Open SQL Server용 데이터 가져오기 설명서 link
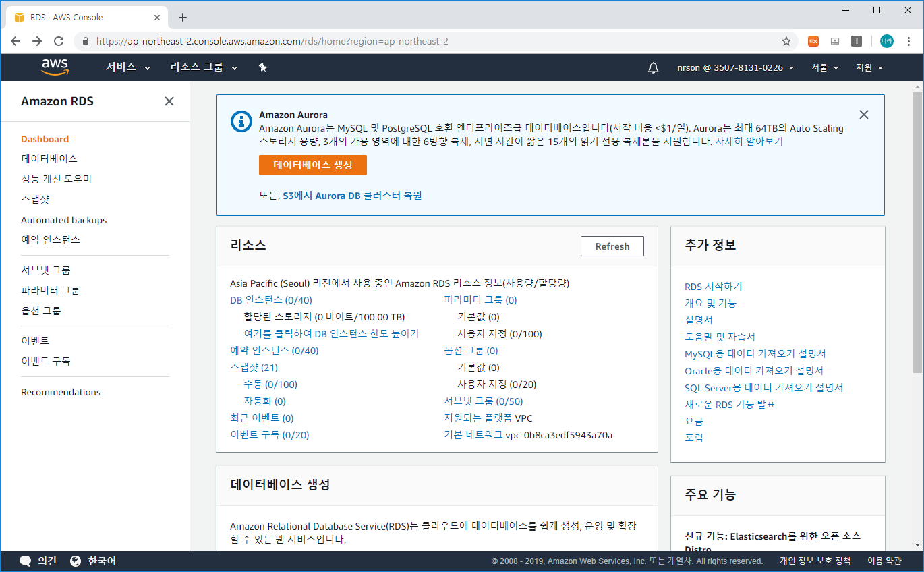The width and height of the screenshot is (924, 572). [764, 388]
